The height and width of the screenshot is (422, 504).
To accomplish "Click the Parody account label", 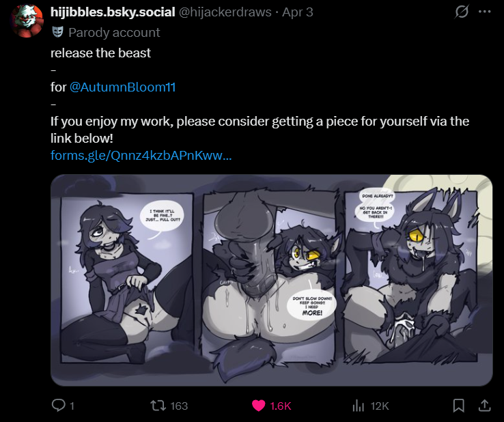I will click(114, 33).
